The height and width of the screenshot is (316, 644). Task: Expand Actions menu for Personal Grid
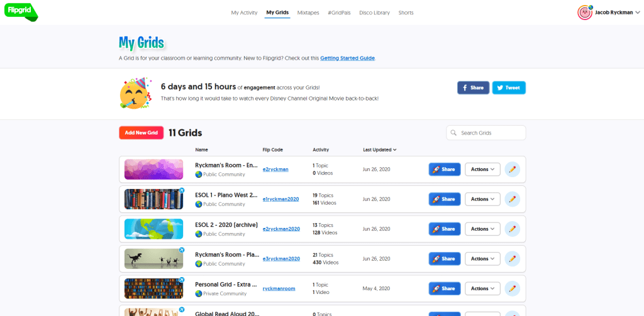(x=482, y=288)
